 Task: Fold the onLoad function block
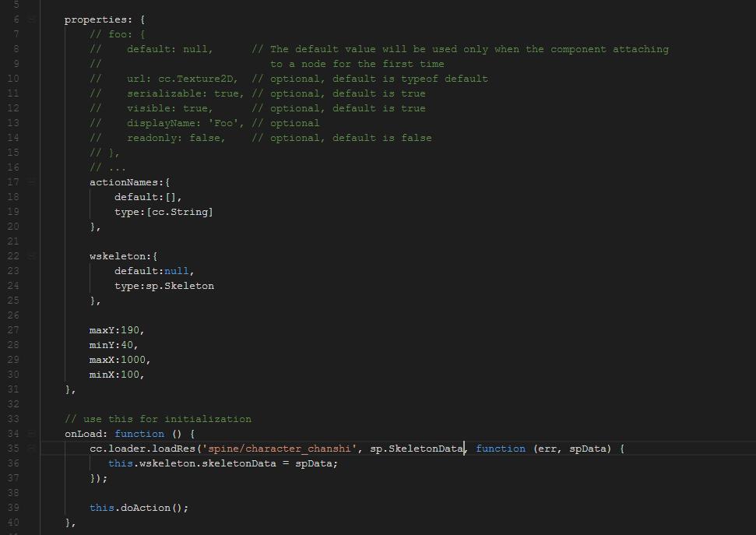32,434
